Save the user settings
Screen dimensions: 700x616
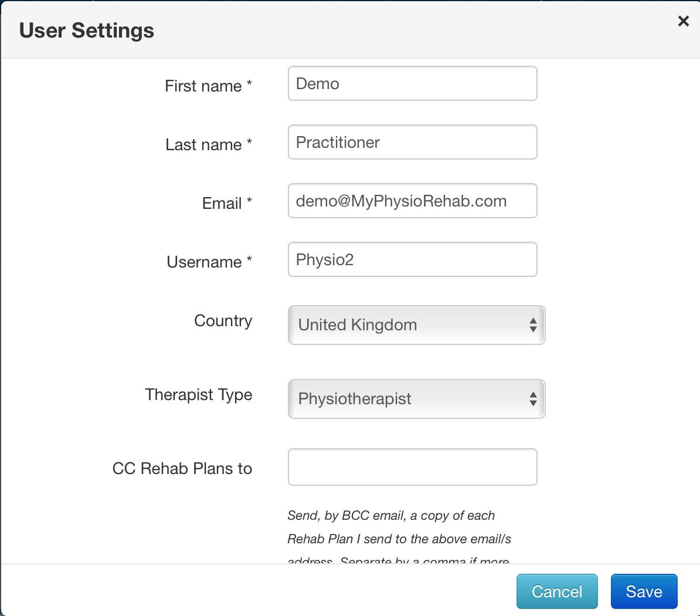pos(644,591)
